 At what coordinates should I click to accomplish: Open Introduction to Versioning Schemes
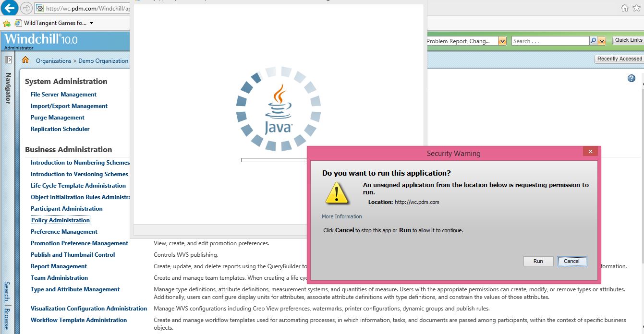79,174
